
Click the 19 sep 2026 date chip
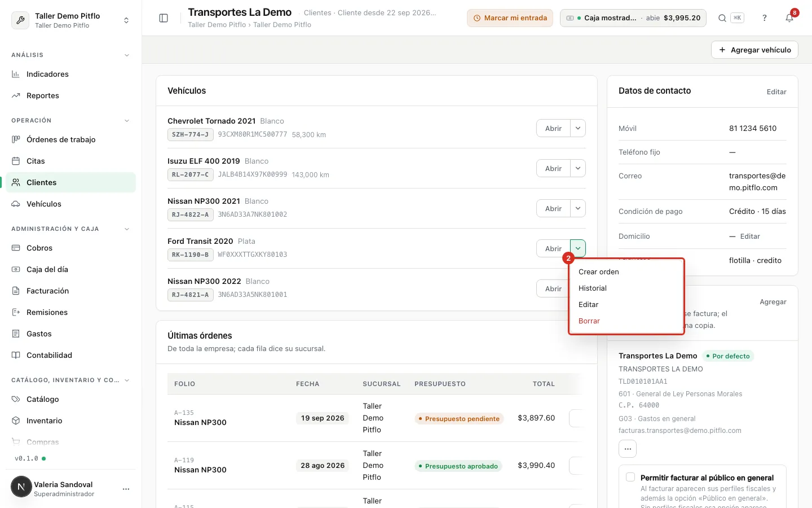click(323, 418)
